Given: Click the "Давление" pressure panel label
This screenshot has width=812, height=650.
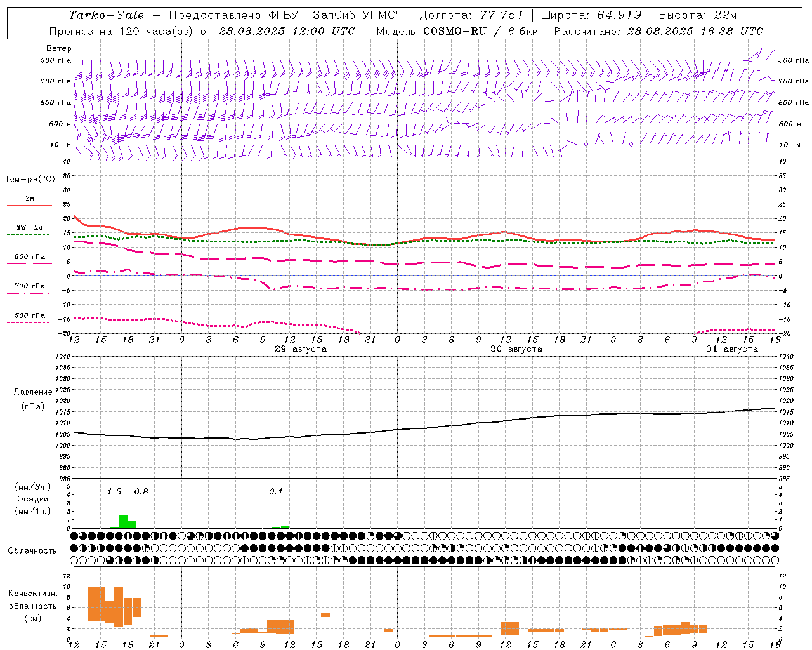Looking at the screenshot, I should (33, 392).
